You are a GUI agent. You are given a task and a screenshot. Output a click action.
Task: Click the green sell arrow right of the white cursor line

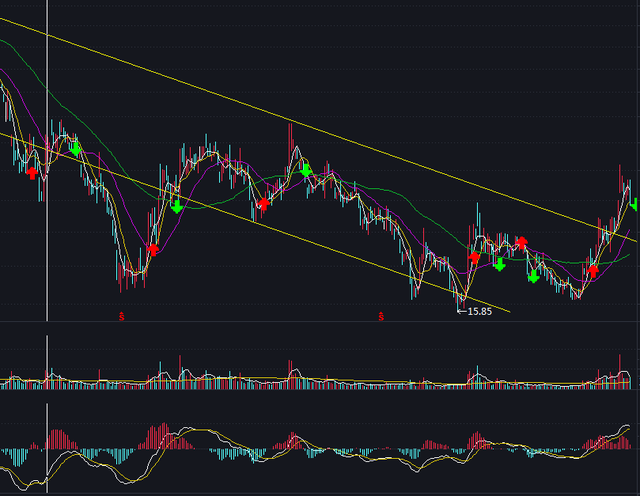click(x=76, y=148)
